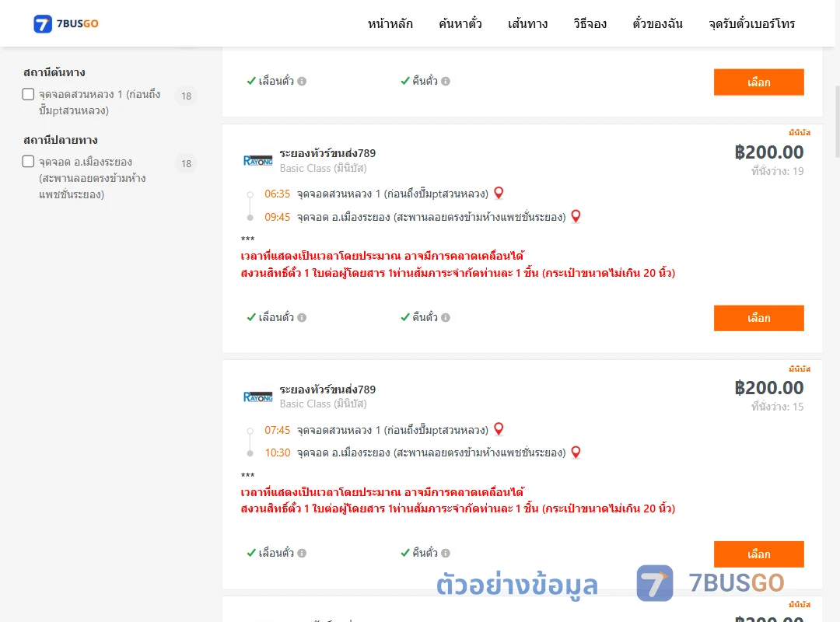Click the 09:45 arrival time
The width and height of the screenshot is (840, 622).
tap(277, 217)
